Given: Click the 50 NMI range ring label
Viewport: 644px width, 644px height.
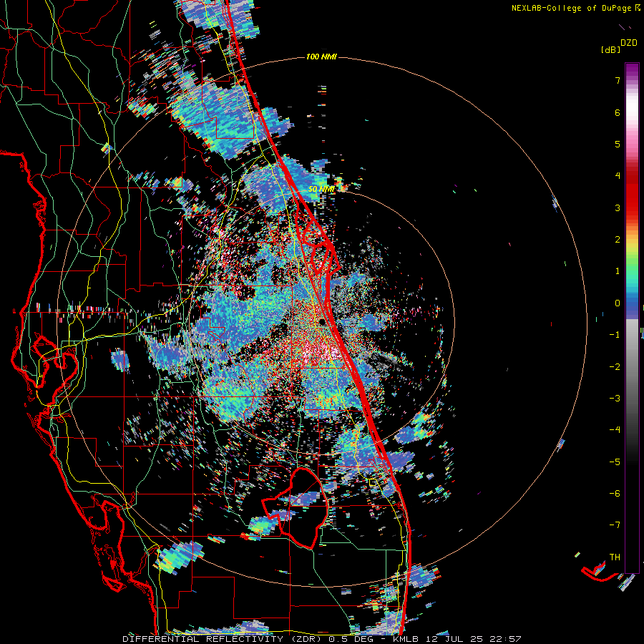Looking at the screenshot, I should [321, 189].
